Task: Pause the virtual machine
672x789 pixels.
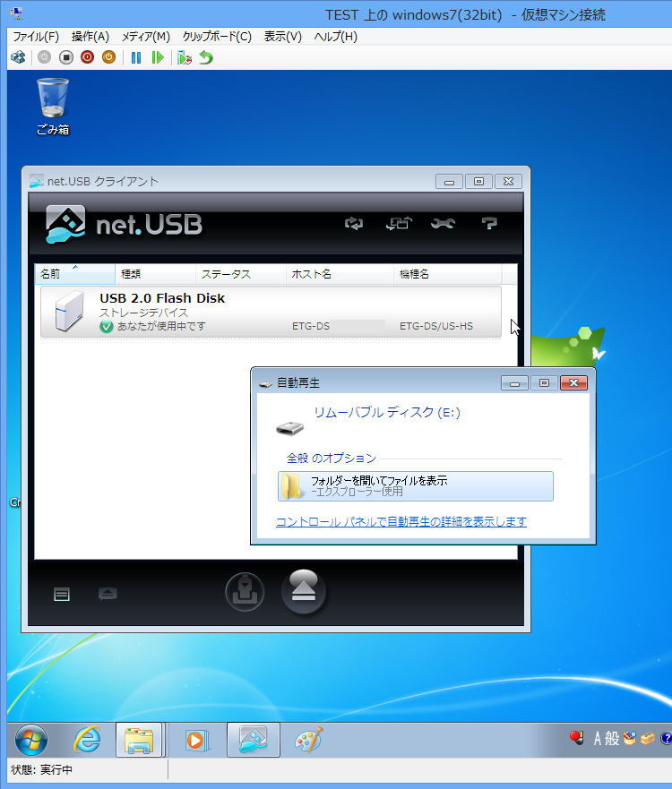Action: click(x=136, y=57)
